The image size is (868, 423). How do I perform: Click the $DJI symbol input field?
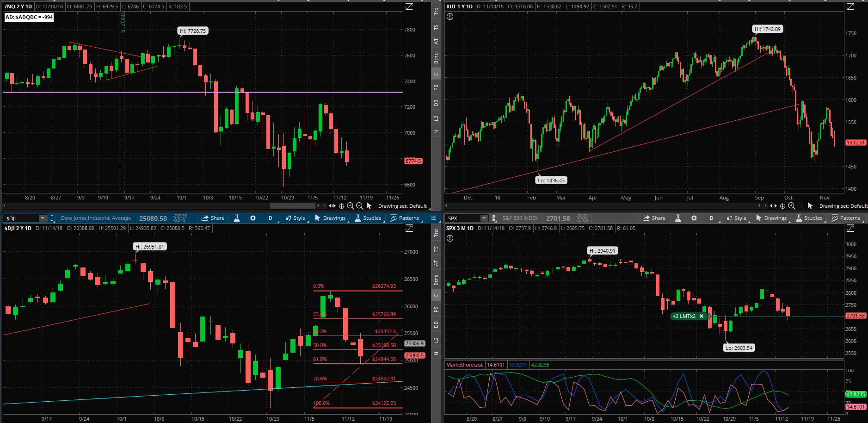pyautogui.click(x=22, y=218)
